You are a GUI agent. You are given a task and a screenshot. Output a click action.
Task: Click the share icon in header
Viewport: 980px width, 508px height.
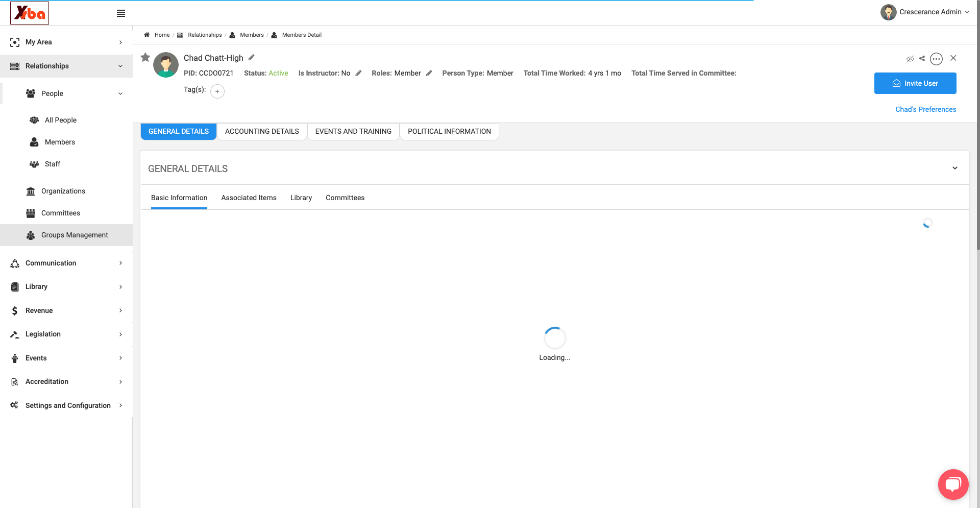tap(922, 58)
